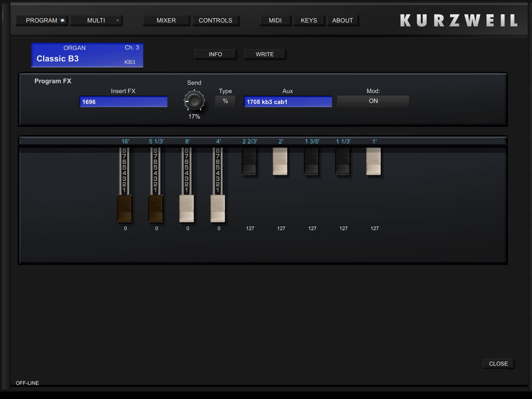Open the PROGRAM tab
The width and height of the screenshot is (532, 399).
point(41,20)
